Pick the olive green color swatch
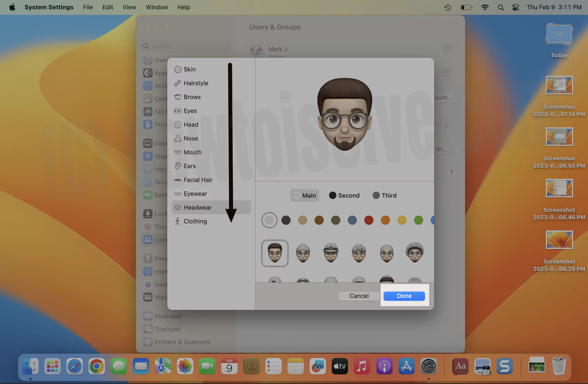This screenshot has height=384, width=588. 336,220
